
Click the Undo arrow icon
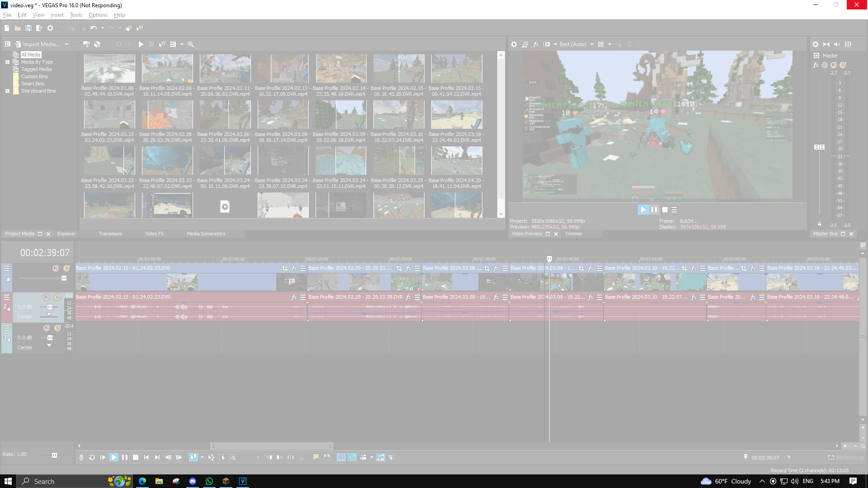(x=94, y=28)
